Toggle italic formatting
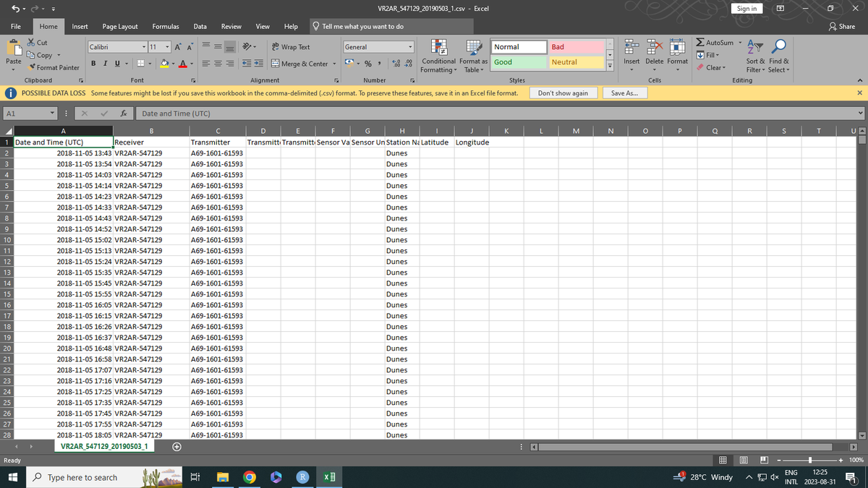This screenshot has height=488, width=868. 105,64
